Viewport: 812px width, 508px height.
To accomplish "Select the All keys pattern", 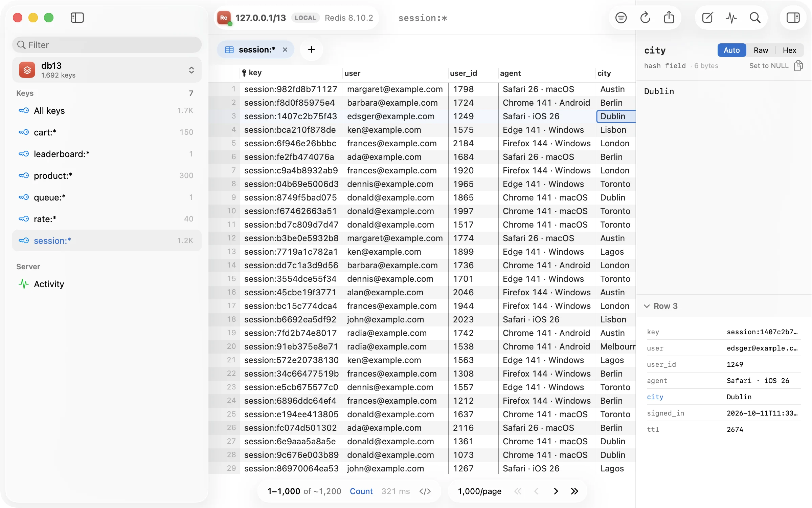I will tap(107, 110).
